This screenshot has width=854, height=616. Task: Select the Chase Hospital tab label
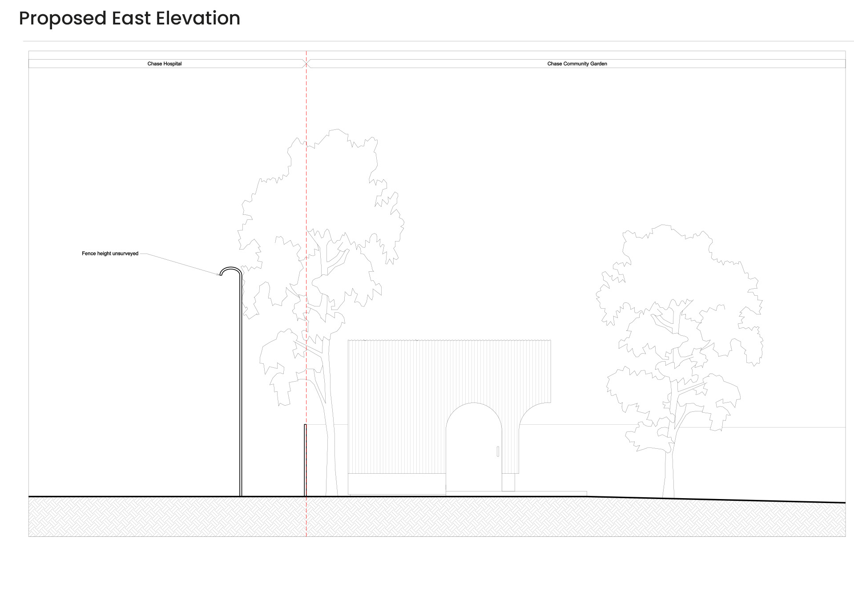click(165, 64)
